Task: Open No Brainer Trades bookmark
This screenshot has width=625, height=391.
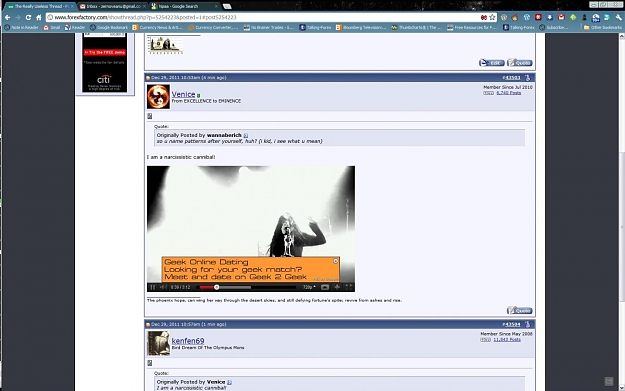Action: [x=269, y=28]
